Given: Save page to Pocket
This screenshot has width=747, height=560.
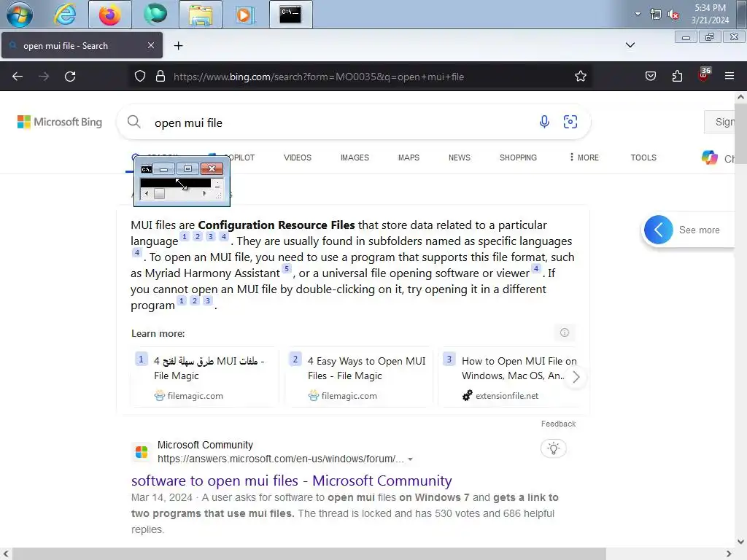Looking at the screenshot, I should coord(650,76).
